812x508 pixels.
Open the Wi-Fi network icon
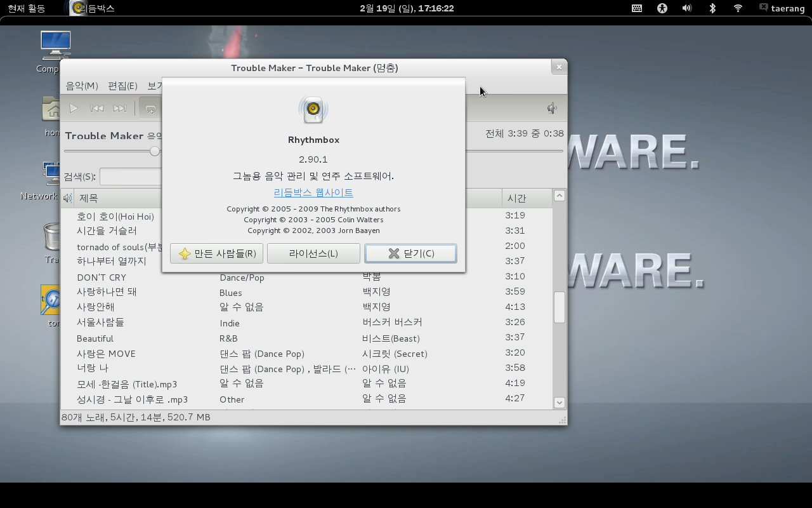point(738,8)
